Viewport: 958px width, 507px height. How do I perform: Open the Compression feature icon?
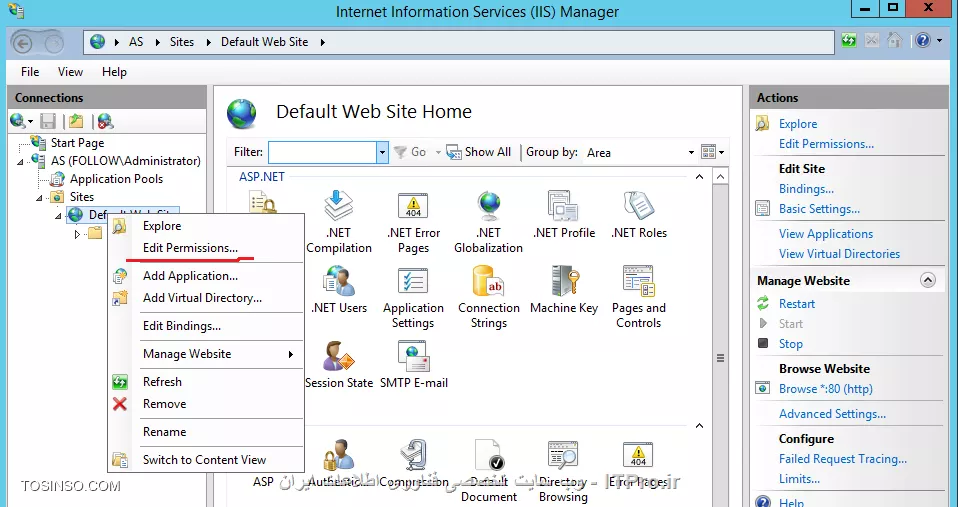[414, 454]
